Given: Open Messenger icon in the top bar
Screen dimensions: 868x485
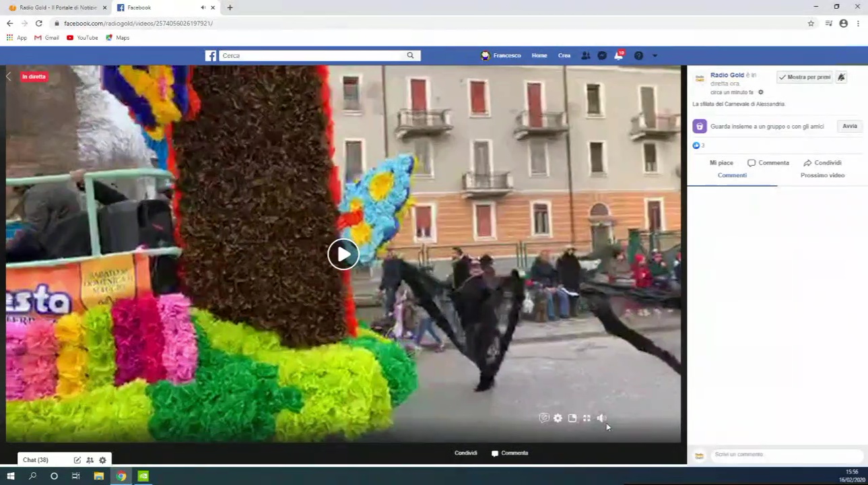Looking at the screenshot, I should tap(602, 56).
